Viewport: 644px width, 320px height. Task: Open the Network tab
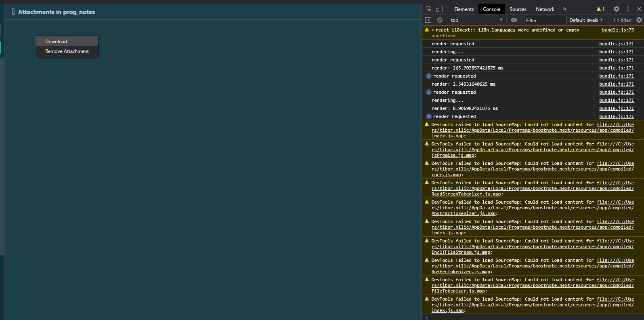[x=545, y=9]
